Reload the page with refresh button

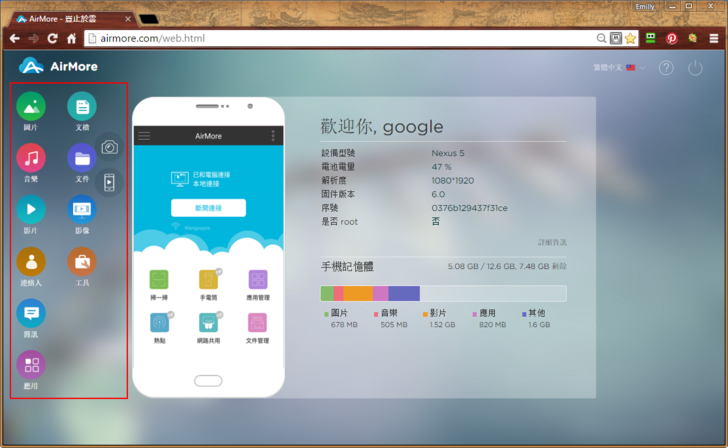click(52, 39)
